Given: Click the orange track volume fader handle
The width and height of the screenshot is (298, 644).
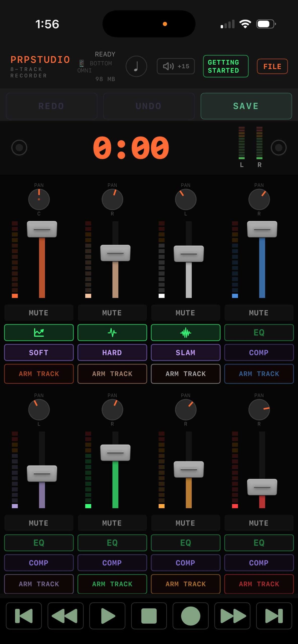Looking at the screenshot, I should pos(42,229).
